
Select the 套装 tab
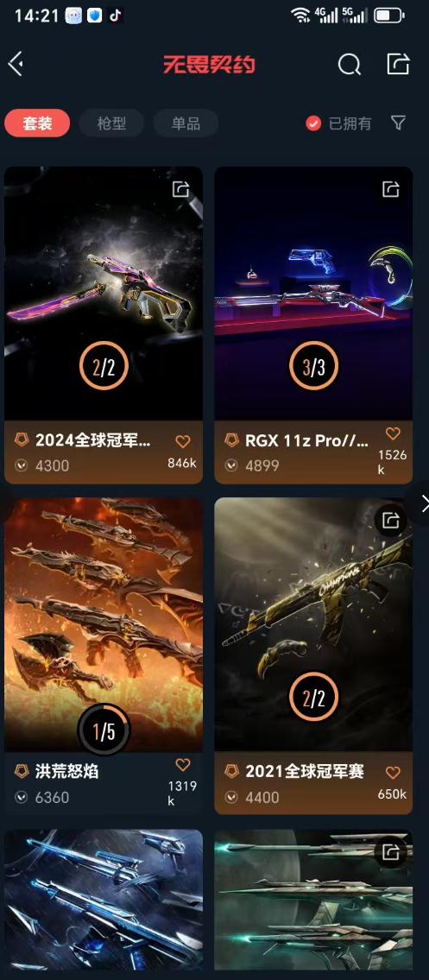pos(37,123)
